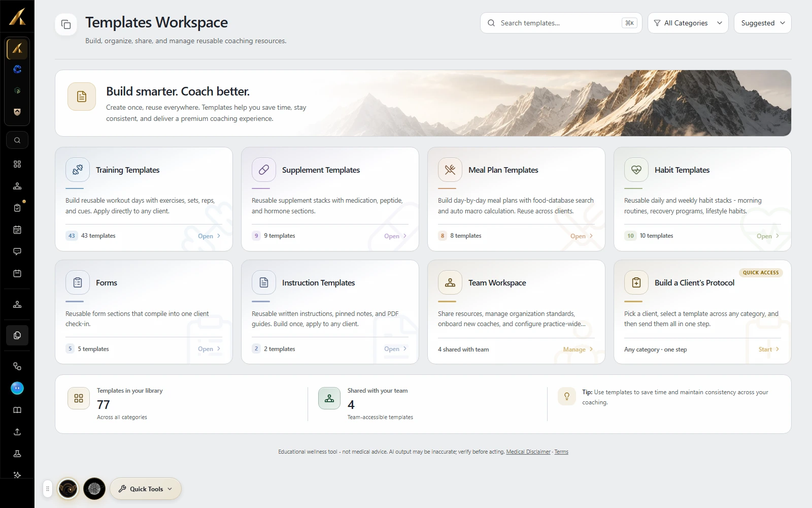Open the All Categories filter dropdown

point(688,23)
